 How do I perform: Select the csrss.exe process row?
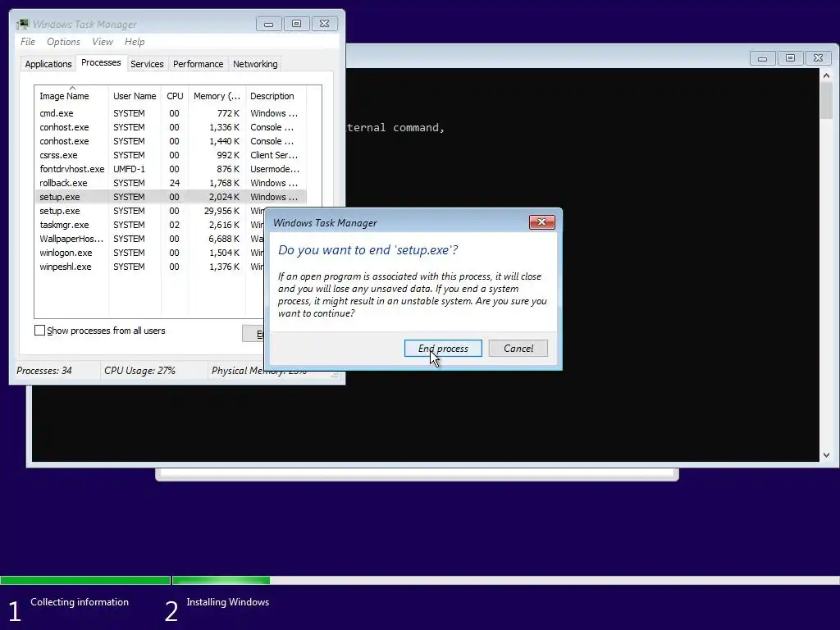coord(171,155)
